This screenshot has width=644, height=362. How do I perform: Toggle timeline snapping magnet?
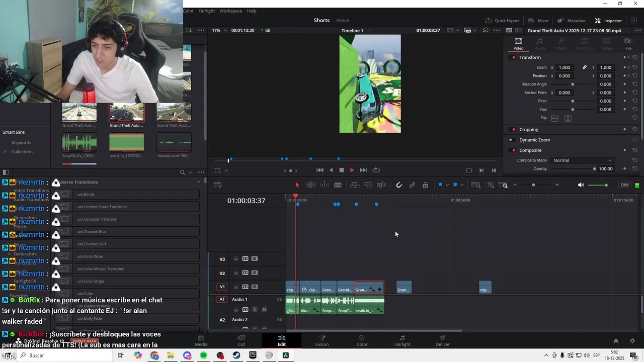pyautogui.click(x=399, y=185)
